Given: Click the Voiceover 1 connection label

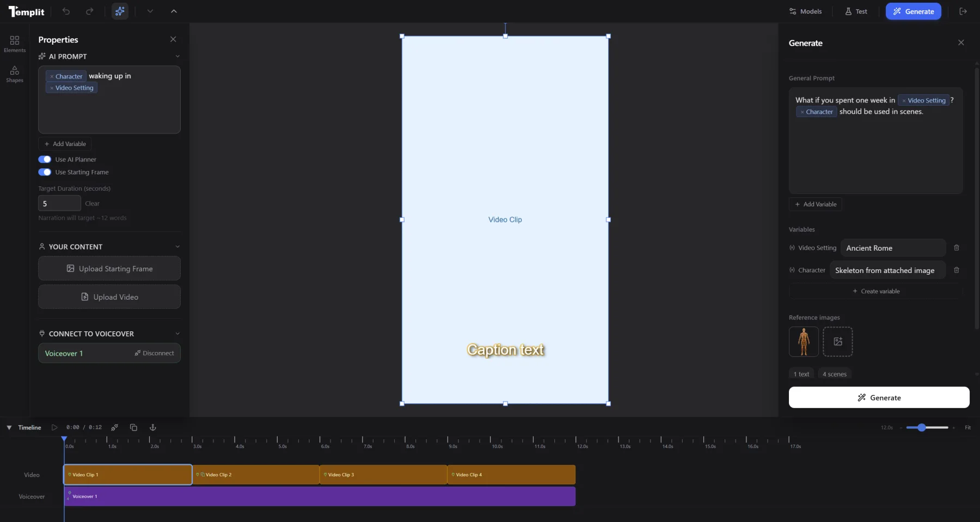Looking at the screenshot, I should 64,353.
